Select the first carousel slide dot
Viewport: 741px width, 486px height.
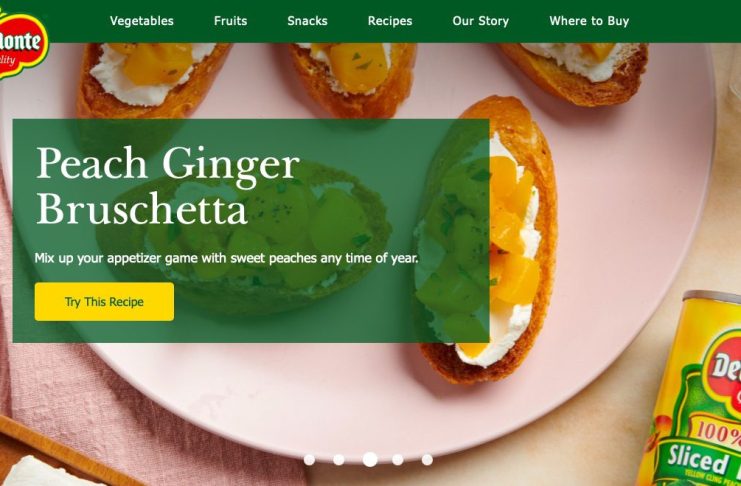(310, 460)
